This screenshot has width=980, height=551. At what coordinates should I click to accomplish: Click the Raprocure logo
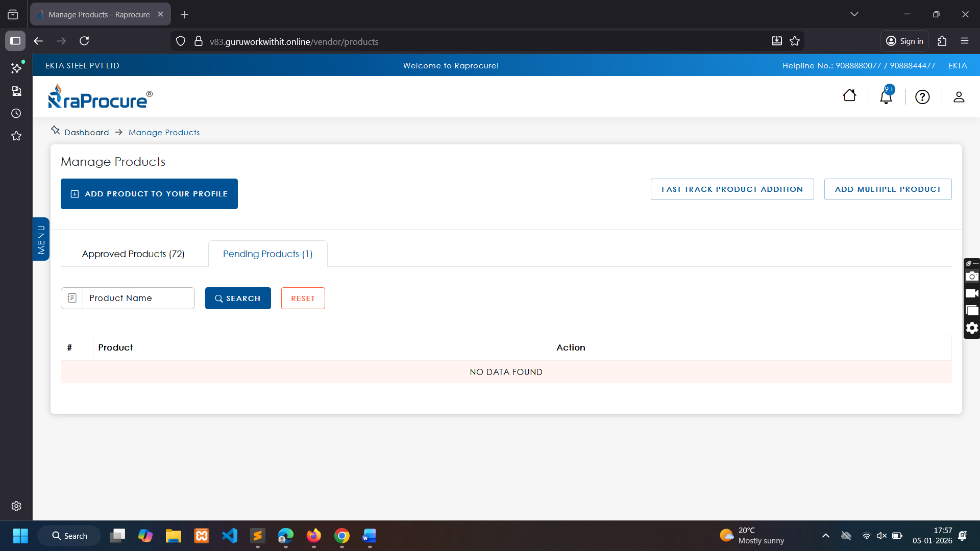100,97
